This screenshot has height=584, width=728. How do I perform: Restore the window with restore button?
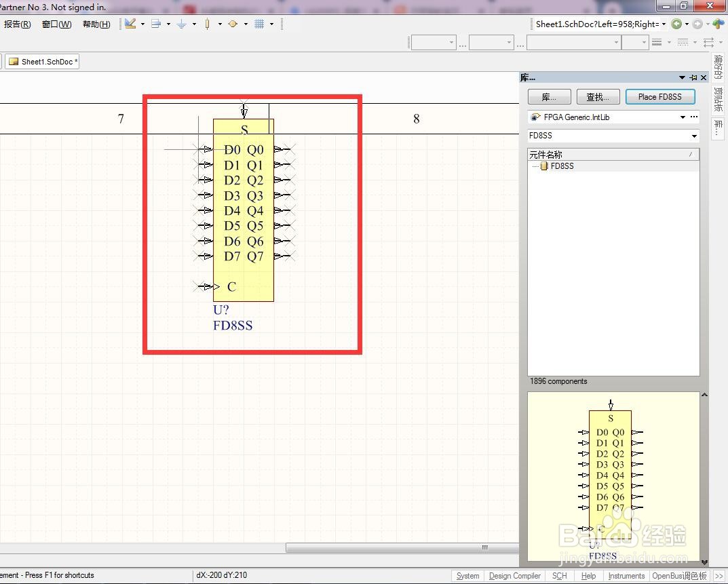pos(683,5)
